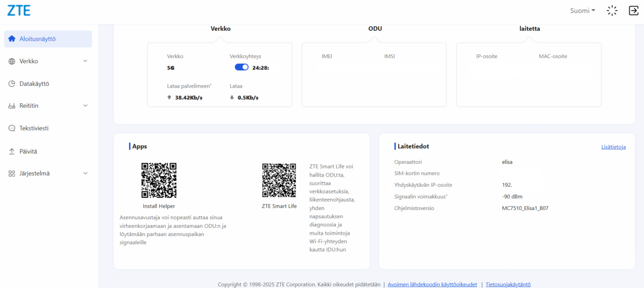The width and height of the screenshot is (644, 288).
Task: Click the globe icon beside Verkko
Action: [12, 61]
